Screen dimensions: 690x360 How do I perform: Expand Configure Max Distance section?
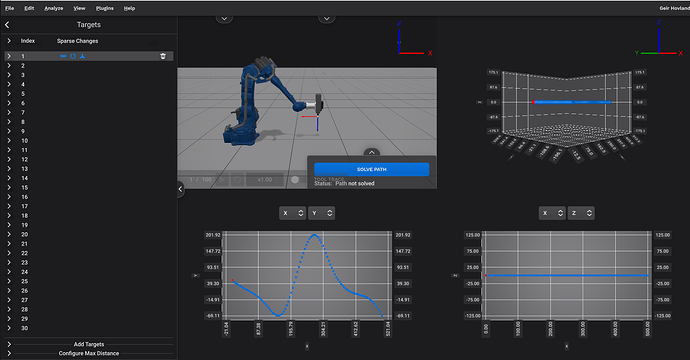[9, 353]
